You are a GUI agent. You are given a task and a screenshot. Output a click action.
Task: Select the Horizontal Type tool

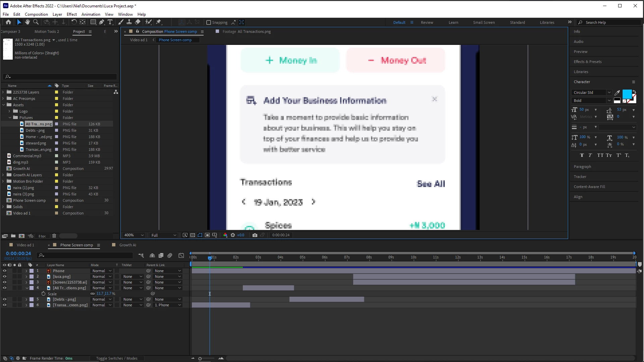coord(110,22)
